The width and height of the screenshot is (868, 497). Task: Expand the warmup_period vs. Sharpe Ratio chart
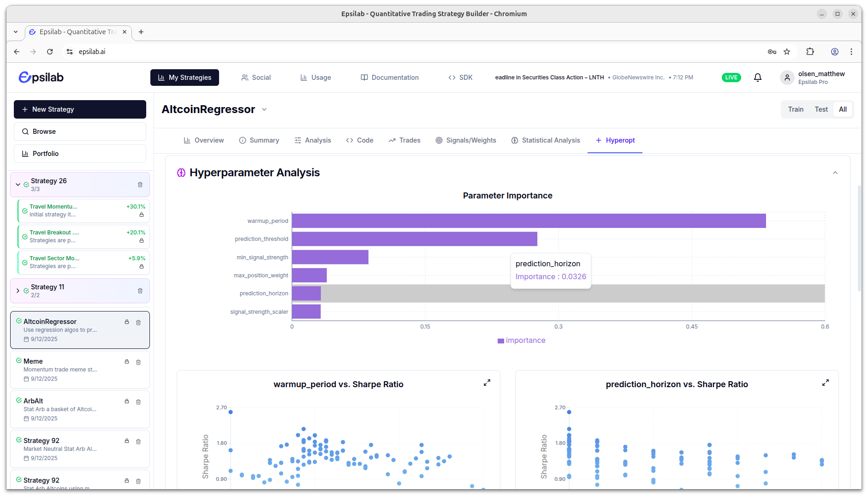click(x=487, y=383)
